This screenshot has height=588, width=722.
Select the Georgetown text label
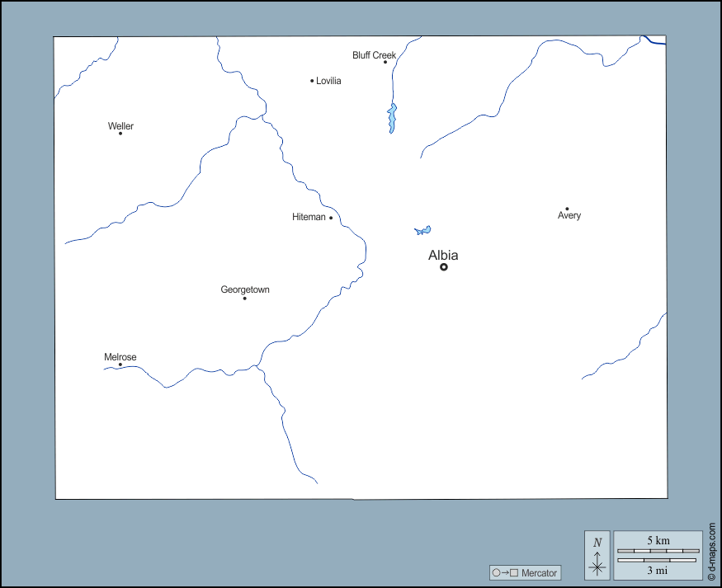pos(245,289)
